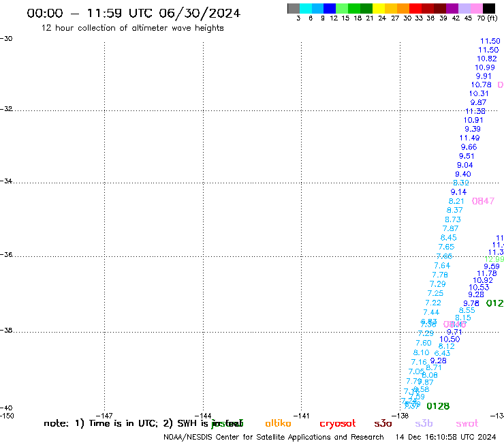Click wave height value '9.39'
The width and height of the screenshot is (504, 443).
tap(473, 129)
